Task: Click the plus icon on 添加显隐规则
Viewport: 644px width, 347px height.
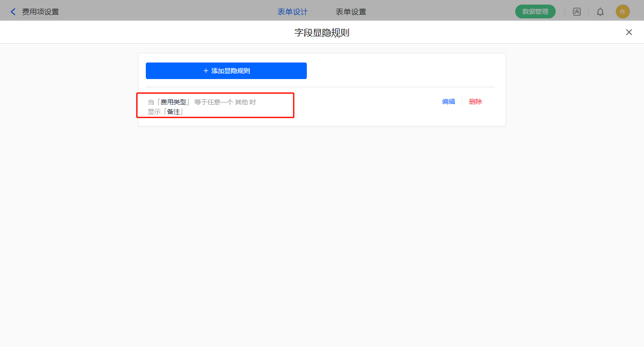Action: point(206,71)
